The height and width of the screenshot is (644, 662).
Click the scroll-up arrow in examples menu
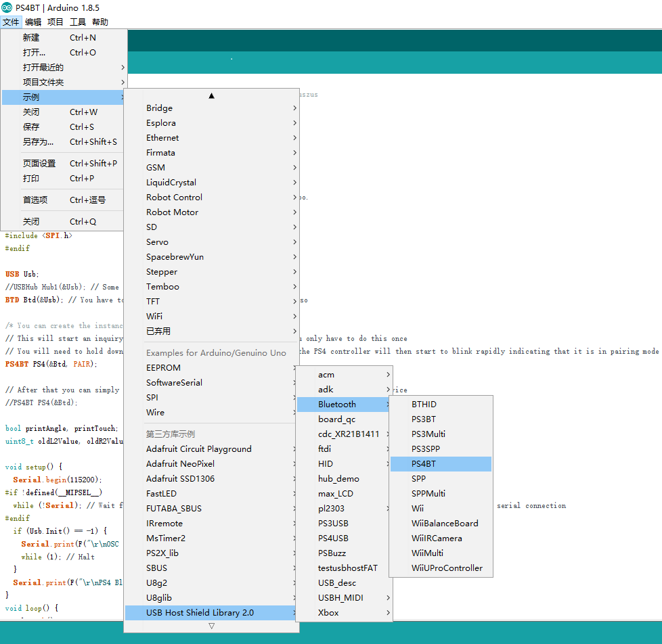[x=211, y=96]
